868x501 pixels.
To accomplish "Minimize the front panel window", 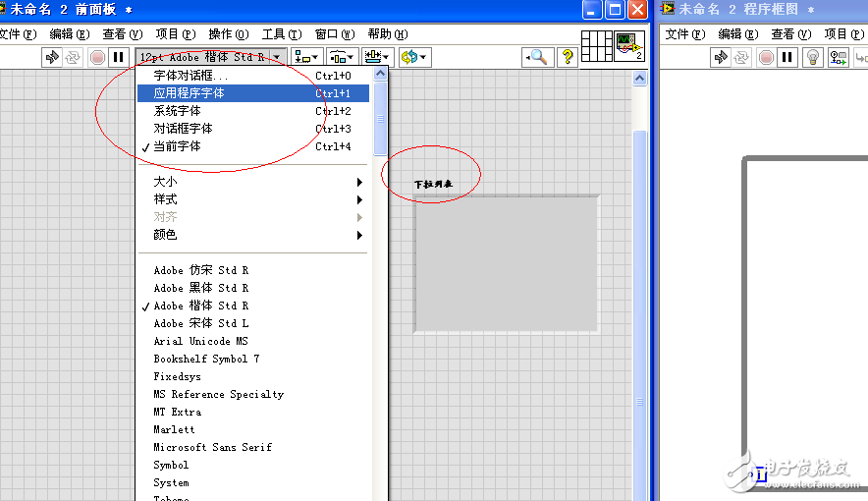I will point(591,10).
